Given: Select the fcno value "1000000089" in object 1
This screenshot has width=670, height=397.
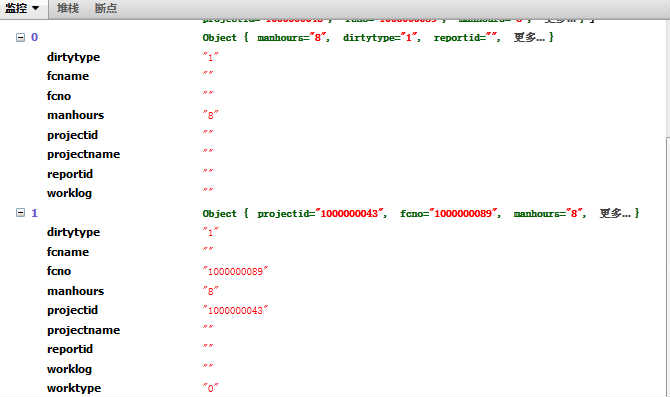Looking at the screenshot, I should (235, 271).
